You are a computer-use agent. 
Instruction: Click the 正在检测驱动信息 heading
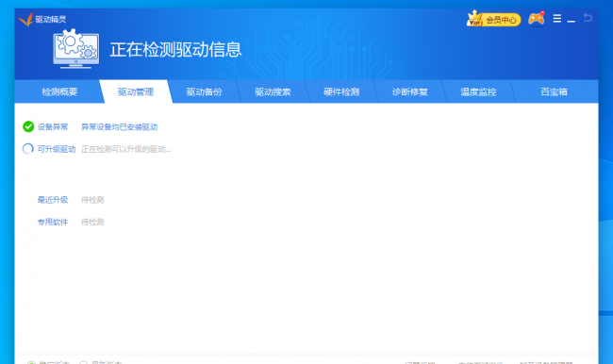tap(175, 50)
